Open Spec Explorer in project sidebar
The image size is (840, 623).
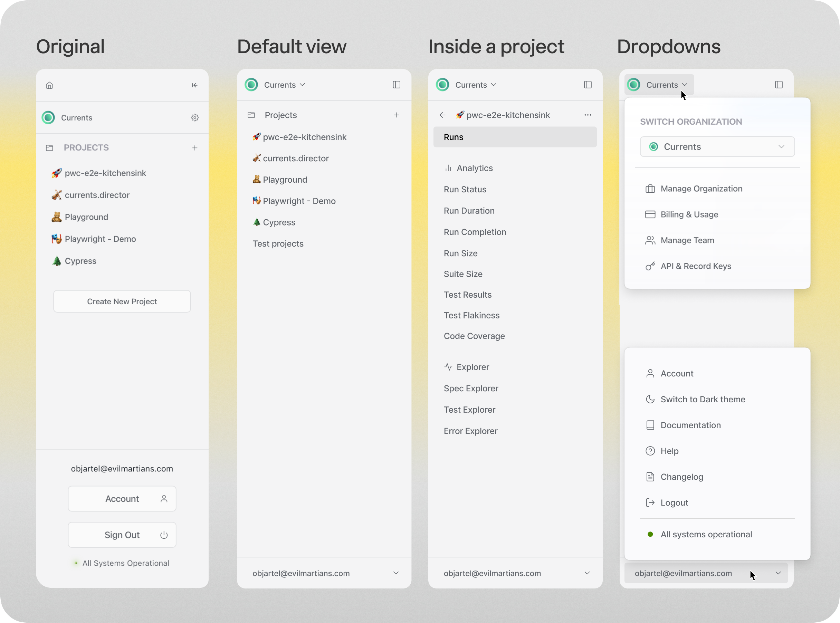click(471, 389)
